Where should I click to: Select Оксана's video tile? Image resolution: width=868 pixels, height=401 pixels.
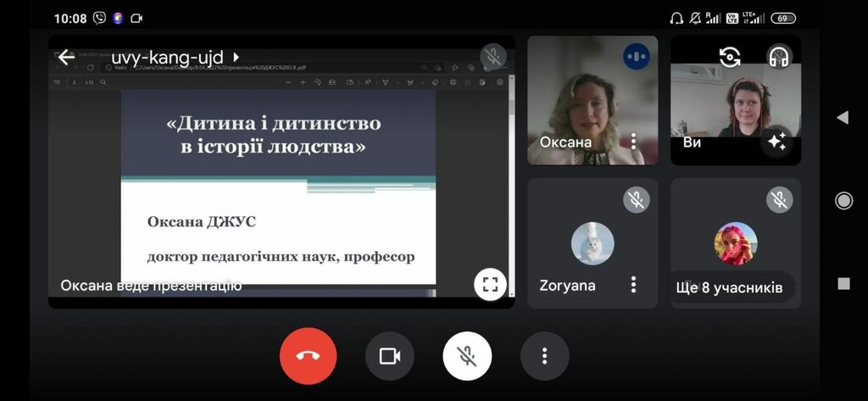593,100
